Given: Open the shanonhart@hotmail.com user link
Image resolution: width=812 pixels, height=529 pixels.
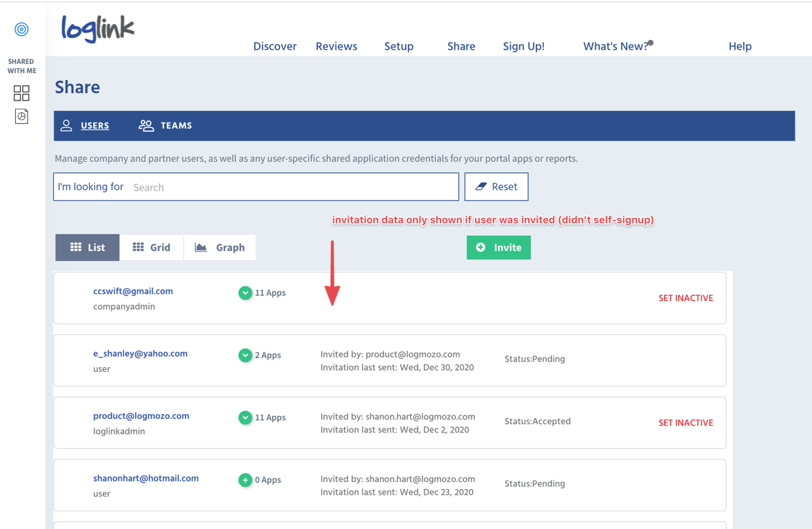Looking at the screenshot, I should (146, 478).
